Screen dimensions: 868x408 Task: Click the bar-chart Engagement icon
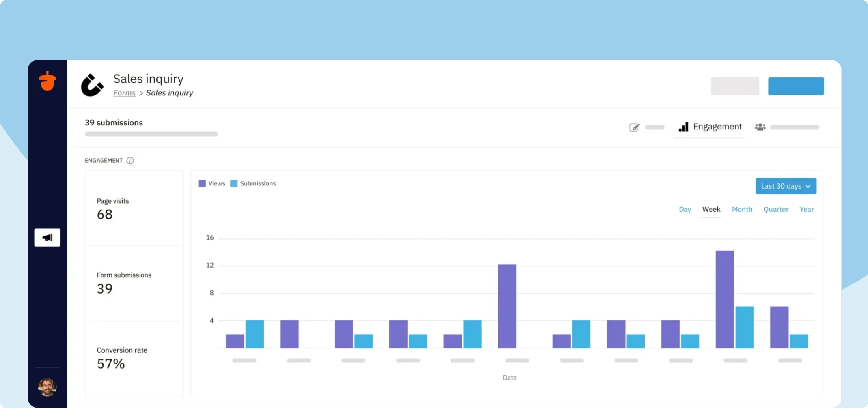tap(684, 127)
